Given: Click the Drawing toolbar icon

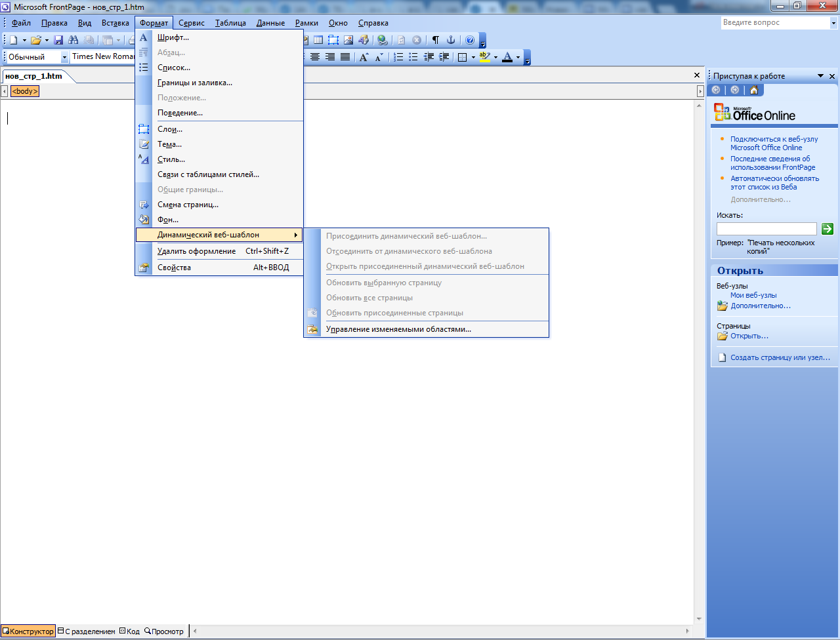Looking at the screenshot, I should click(364, 40).
